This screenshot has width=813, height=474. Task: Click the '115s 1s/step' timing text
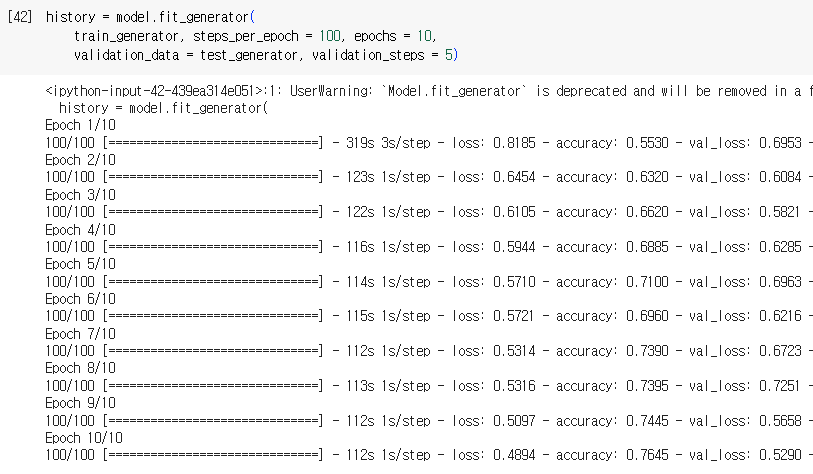click(x=388, y=316)
